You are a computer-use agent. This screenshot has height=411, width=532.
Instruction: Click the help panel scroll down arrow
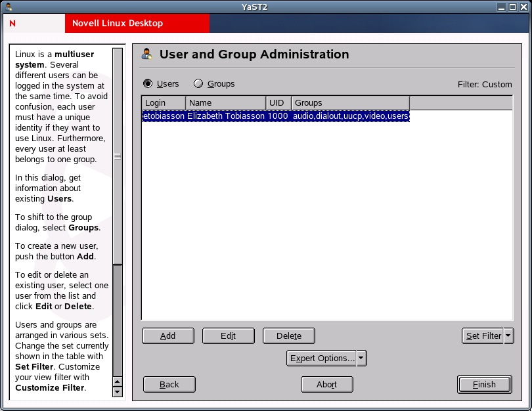pyautogui.click(x=118, y=392)
